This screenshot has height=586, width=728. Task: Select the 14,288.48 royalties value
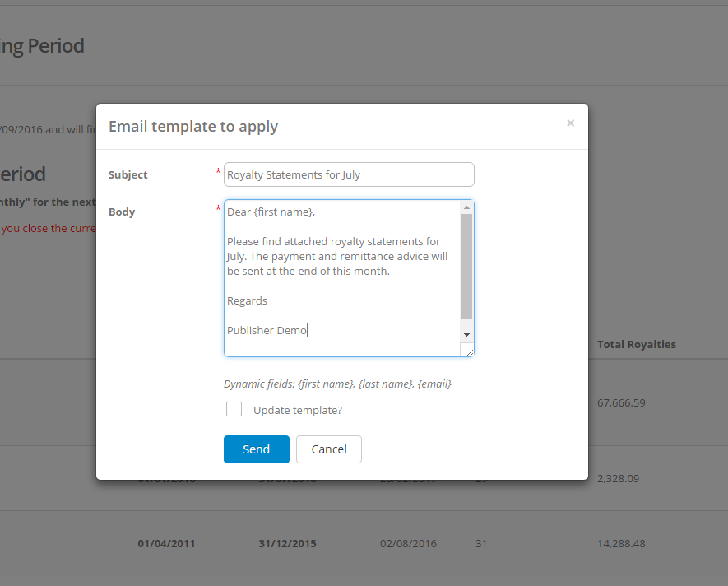pos(621,544)
